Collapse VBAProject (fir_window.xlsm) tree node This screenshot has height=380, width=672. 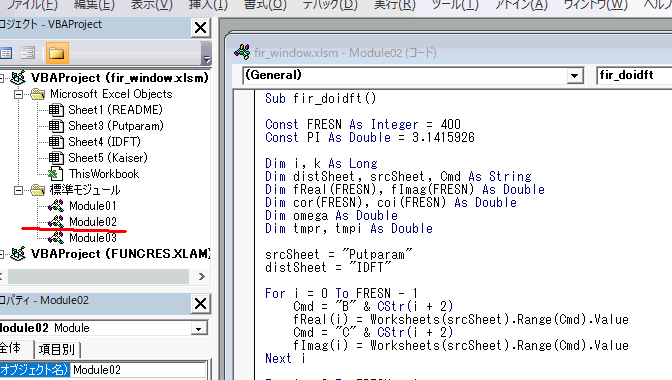tap(1, 78)
